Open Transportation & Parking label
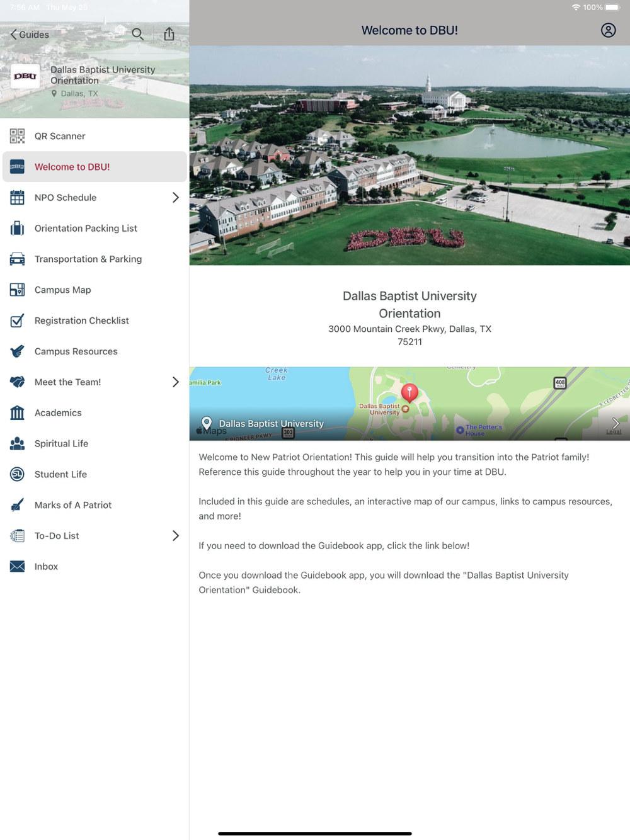 [x=88, y=259]
